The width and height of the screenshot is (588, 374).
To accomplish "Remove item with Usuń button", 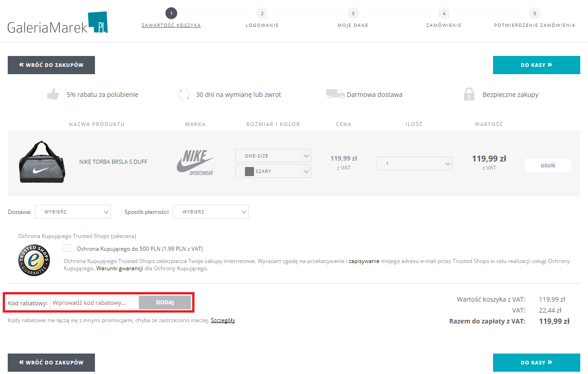I will 548,166.
